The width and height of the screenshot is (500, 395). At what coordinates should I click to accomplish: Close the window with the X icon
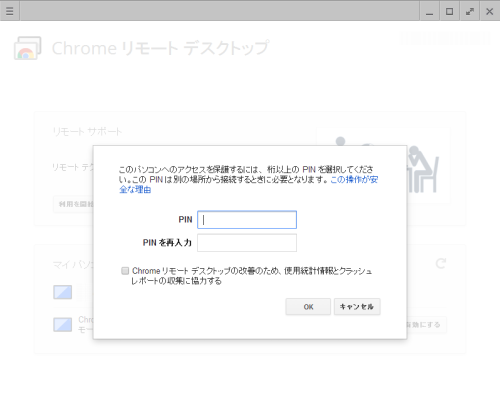489,11
